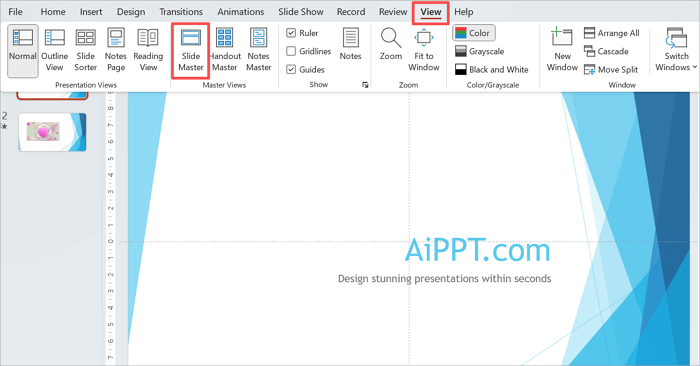
Task: Click subtitle 'Design stunning presentations within seconds'
Action: click(x=445, y=279)
